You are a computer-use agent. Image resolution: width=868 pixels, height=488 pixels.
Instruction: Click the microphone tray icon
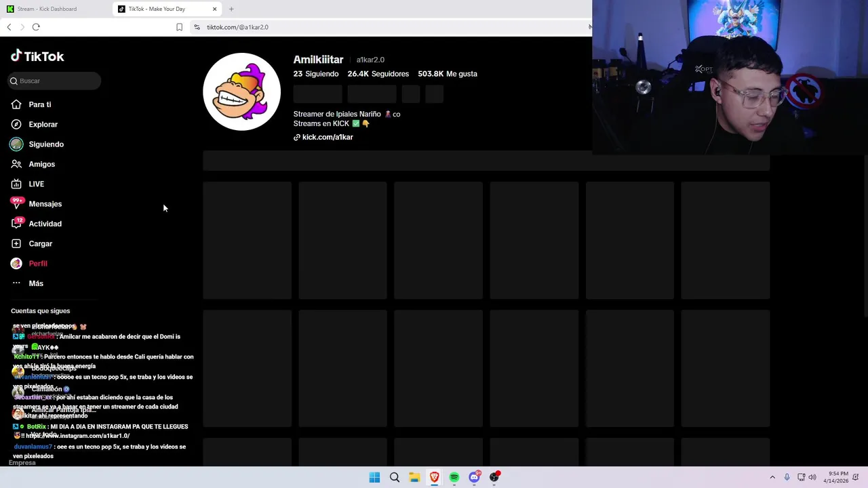click(x=787, y=477)
